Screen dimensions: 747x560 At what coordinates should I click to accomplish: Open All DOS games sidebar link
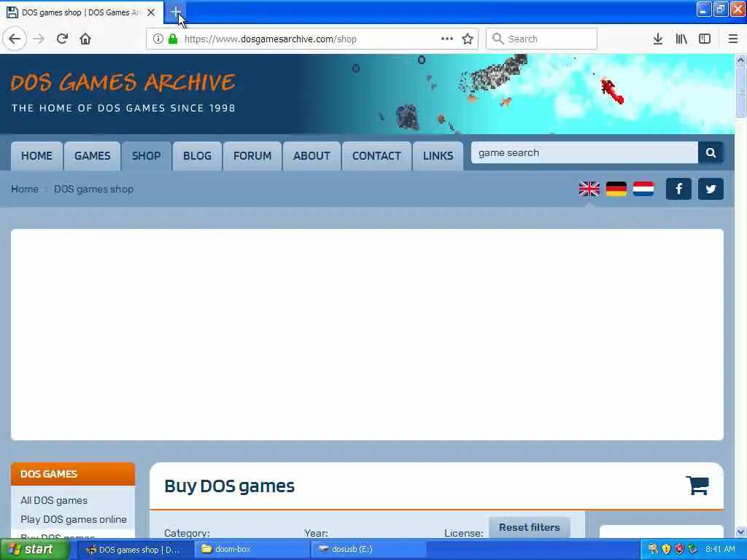pyautogui.click(x=54, y=500)
